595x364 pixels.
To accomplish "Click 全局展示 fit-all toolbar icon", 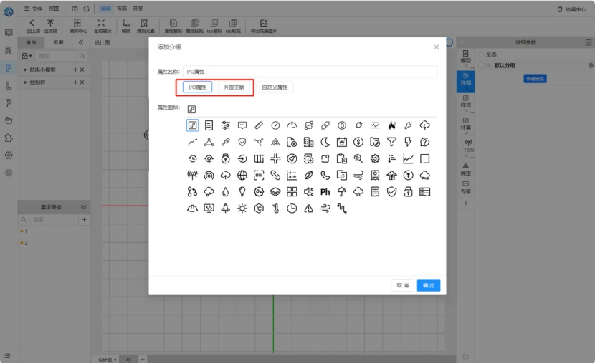I will coord(102,26).
